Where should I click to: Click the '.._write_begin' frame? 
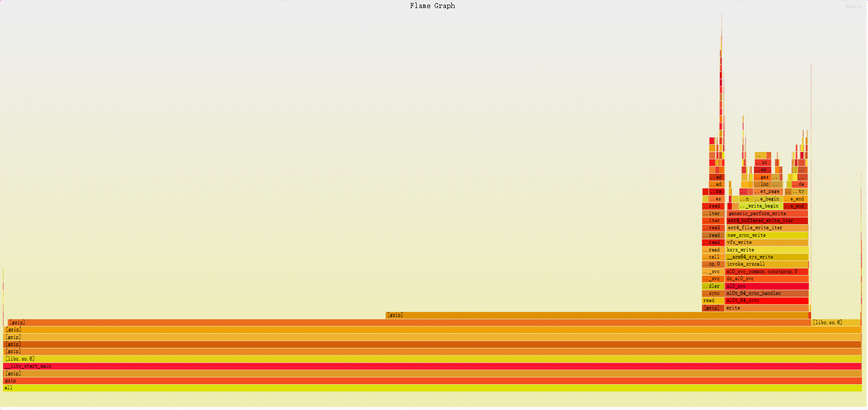[761, 206]
